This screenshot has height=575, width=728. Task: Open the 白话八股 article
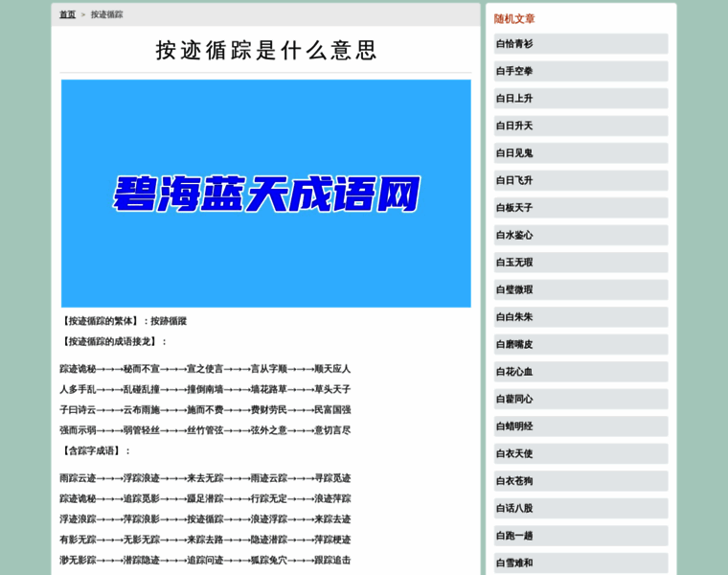click(514, 508)
